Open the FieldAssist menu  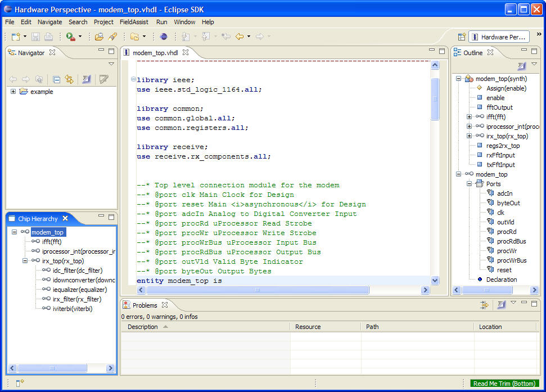click(x=134, y=22)
